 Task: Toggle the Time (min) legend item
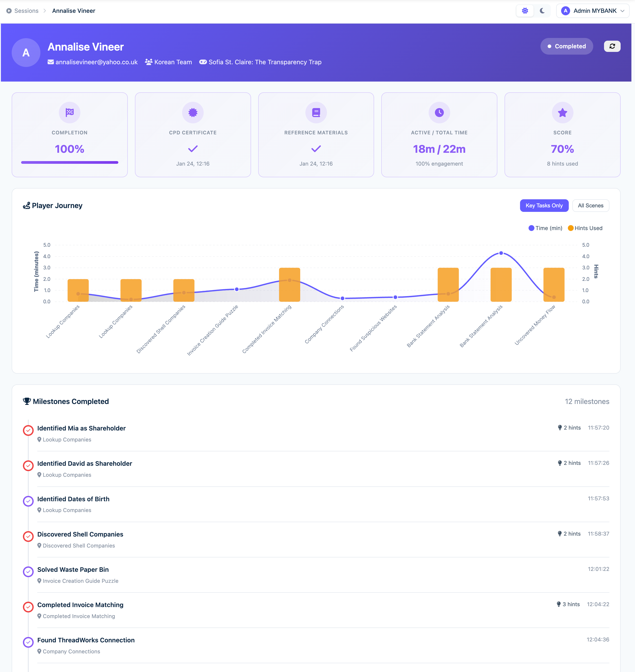pyautogui.click(x=545, y=228)
